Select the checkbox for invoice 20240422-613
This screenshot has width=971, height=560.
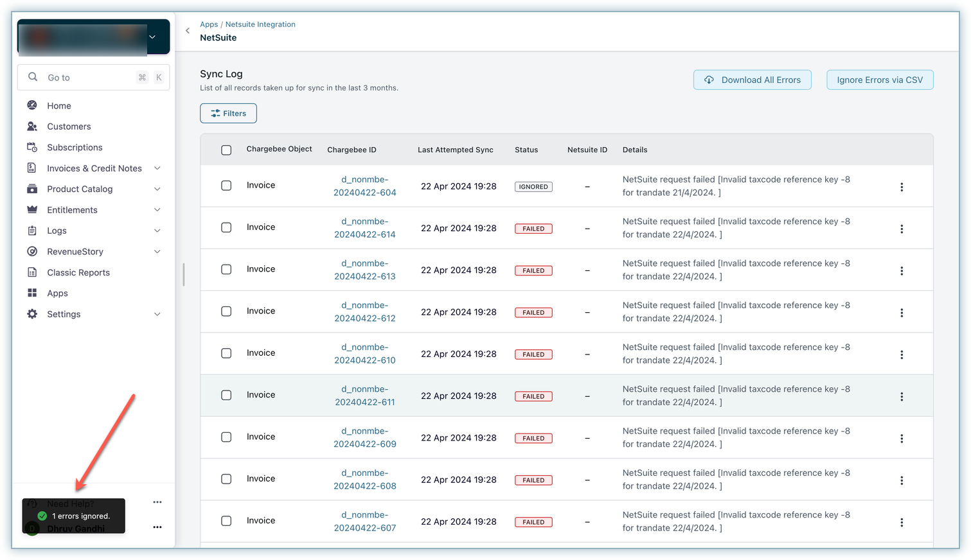point(226,270)
